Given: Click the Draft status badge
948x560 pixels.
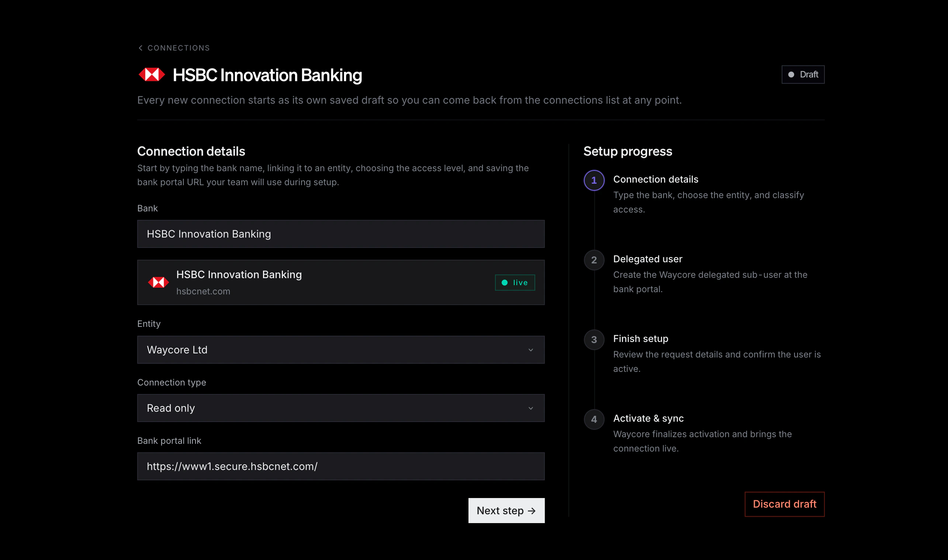Looking at the screenshot, I should tap(803, 75).
